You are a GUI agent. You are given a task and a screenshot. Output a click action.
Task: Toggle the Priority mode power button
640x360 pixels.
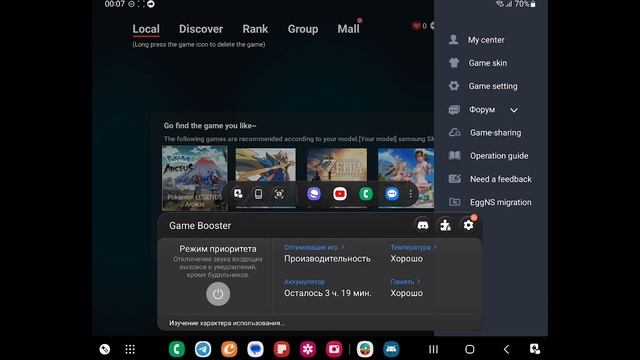(218, 294)
